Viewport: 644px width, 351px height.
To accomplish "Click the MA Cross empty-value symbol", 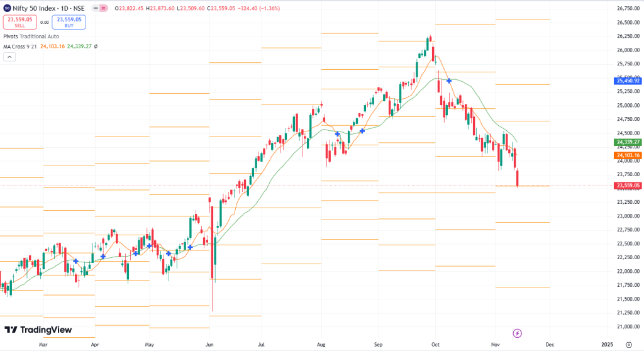I will click(96, 47).
